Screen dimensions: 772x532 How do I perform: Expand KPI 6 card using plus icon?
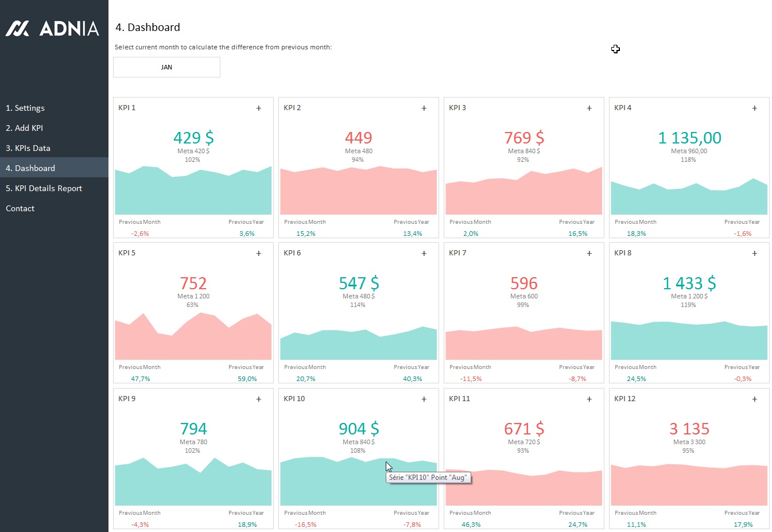tap(424, 254)
